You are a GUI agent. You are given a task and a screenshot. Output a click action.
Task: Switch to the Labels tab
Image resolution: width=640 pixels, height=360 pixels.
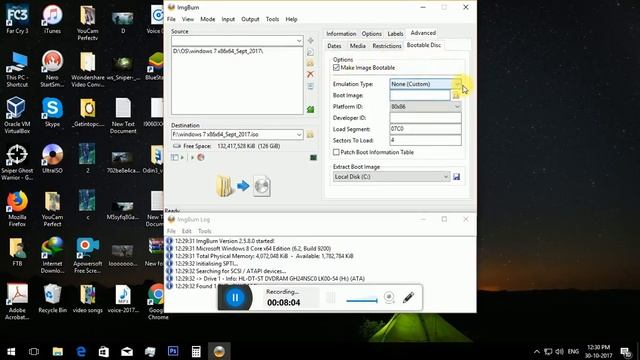tap(395, 33)
